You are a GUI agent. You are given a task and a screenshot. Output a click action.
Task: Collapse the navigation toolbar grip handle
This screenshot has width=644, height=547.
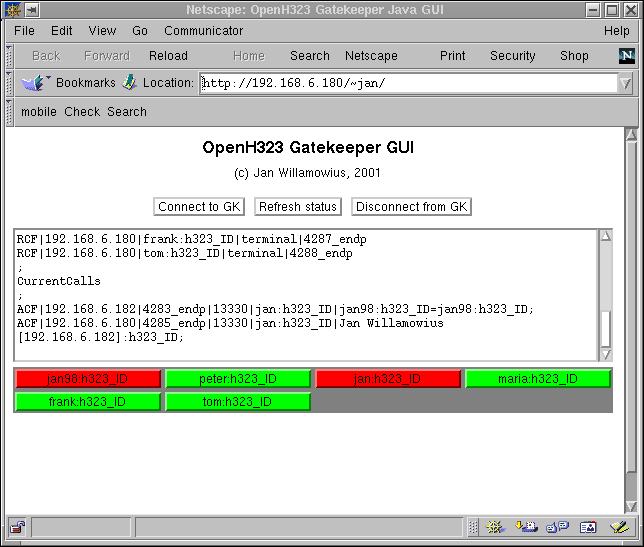click(9, 56)
